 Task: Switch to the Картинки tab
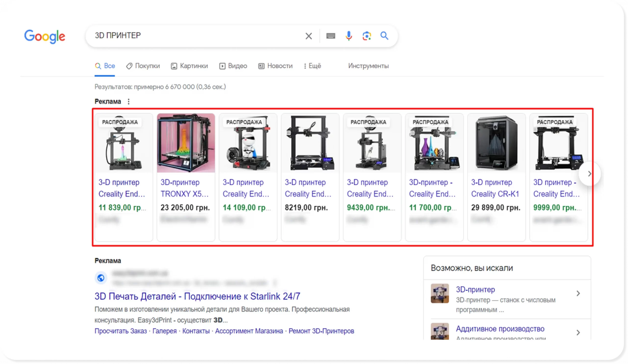click(x=189, y=66)
